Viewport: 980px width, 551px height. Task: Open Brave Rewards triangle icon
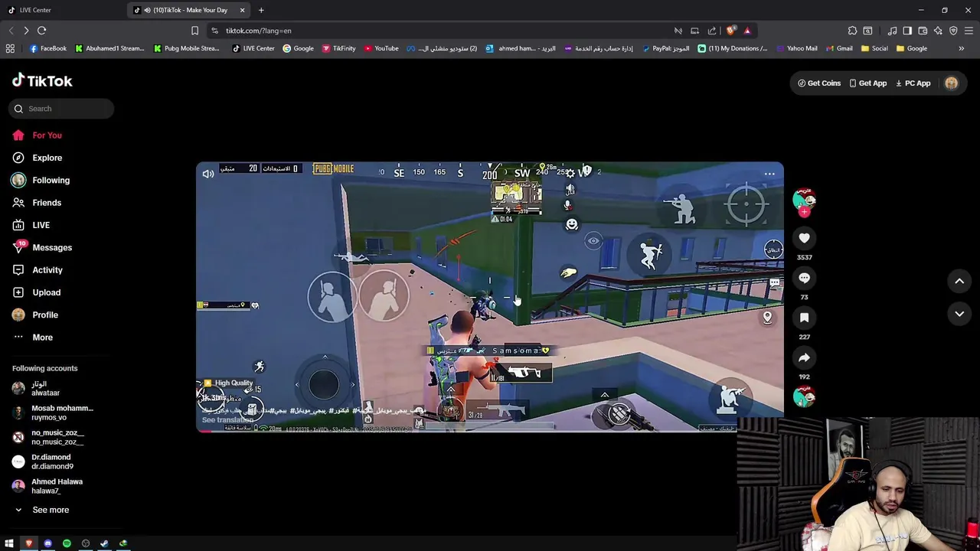[747, 31]
